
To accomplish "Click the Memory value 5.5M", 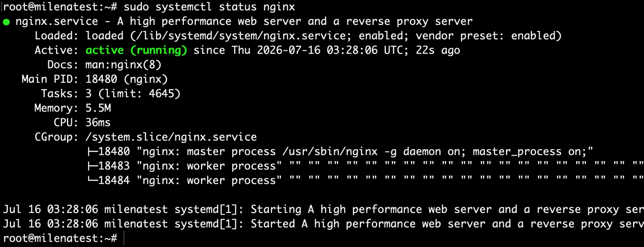I will (98, 108).
